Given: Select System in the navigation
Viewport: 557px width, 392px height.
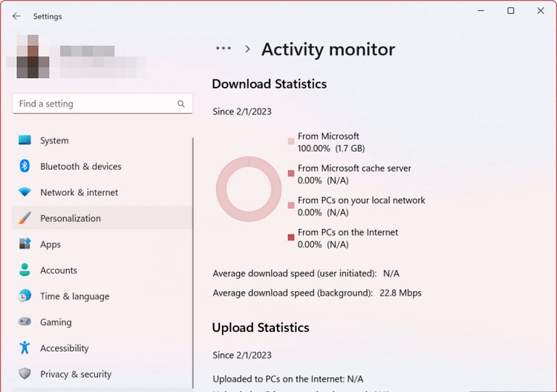Looking at the screenshot, I should coord(102,140).
